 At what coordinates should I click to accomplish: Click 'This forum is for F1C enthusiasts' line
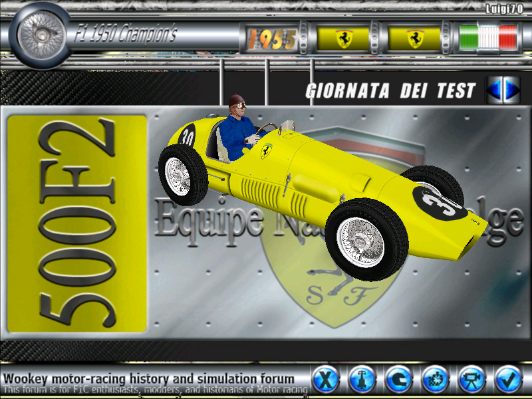pos(156,390)
